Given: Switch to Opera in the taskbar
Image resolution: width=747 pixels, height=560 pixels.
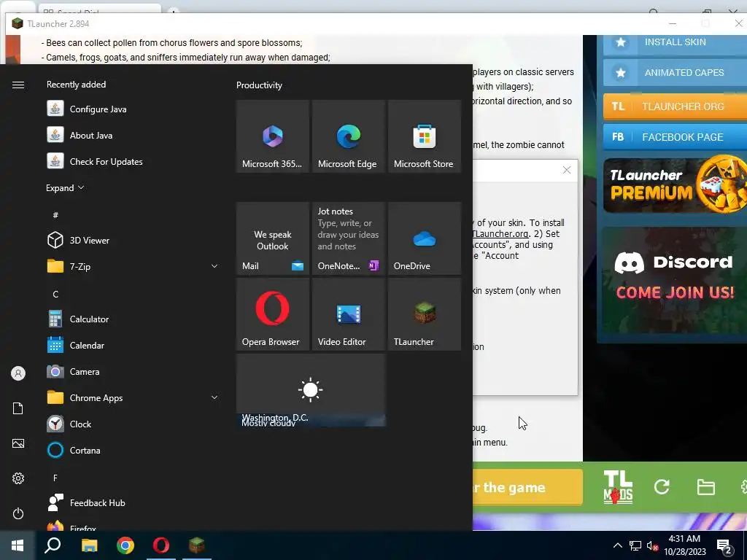Looking at the screenshot, I should point(161,545).
